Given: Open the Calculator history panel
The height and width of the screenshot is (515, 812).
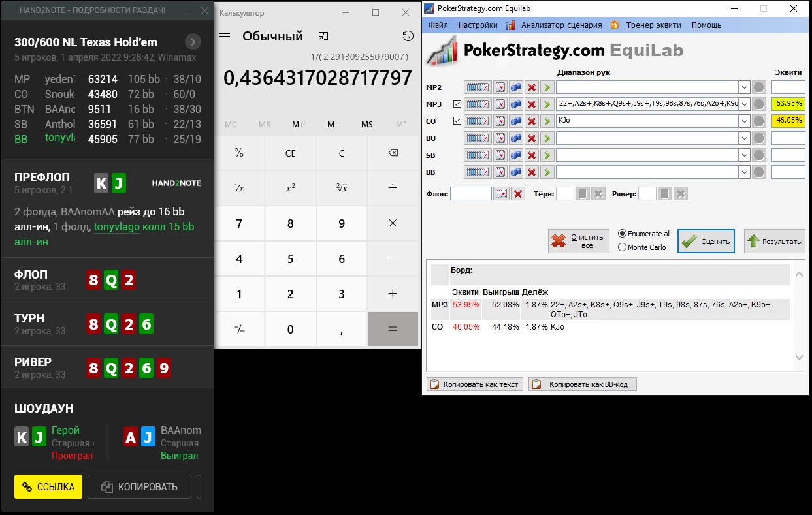Looking at the screenshot, I should coord(408,37).
